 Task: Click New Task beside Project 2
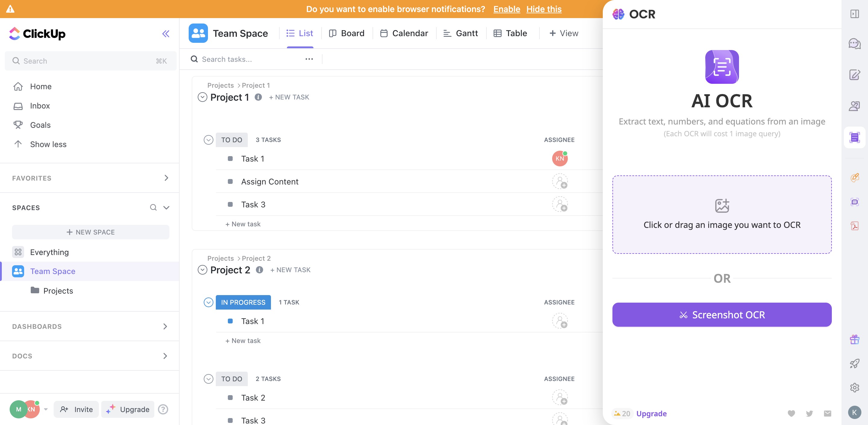click(290, 270)
